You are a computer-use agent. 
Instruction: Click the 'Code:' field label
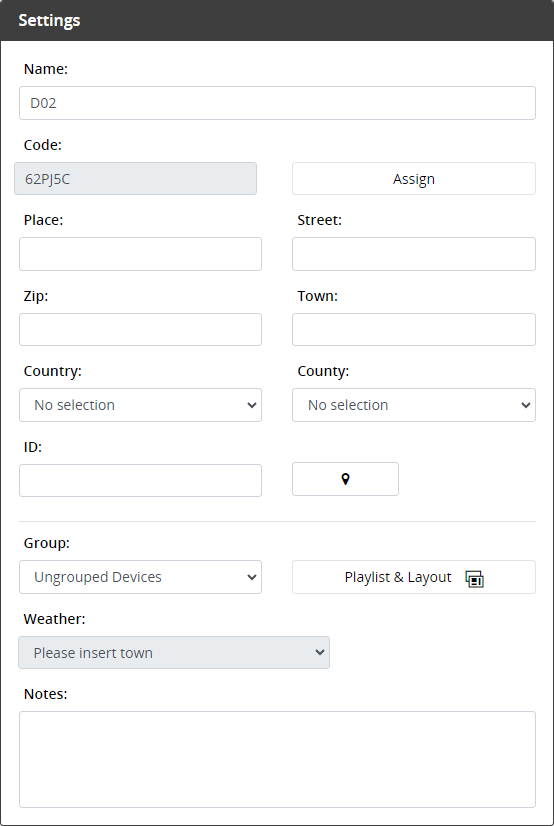[43, 145]
